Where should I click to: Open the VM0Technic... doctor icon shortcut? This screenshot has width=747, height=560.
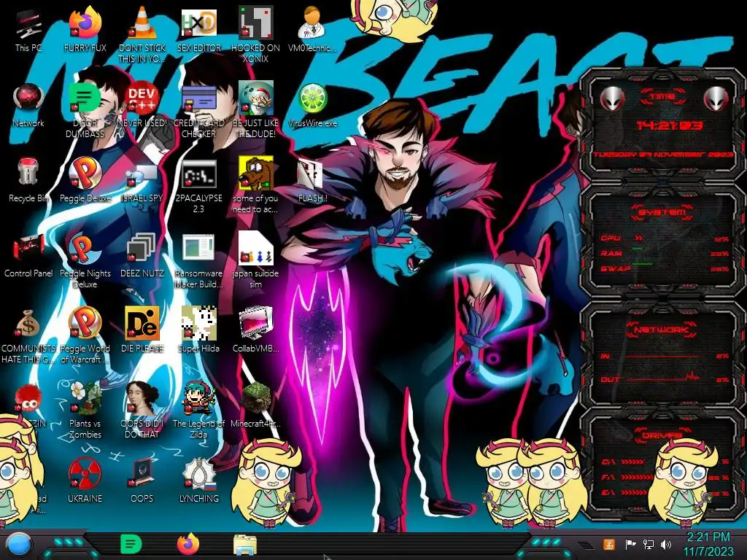click(x=312, y=24)
